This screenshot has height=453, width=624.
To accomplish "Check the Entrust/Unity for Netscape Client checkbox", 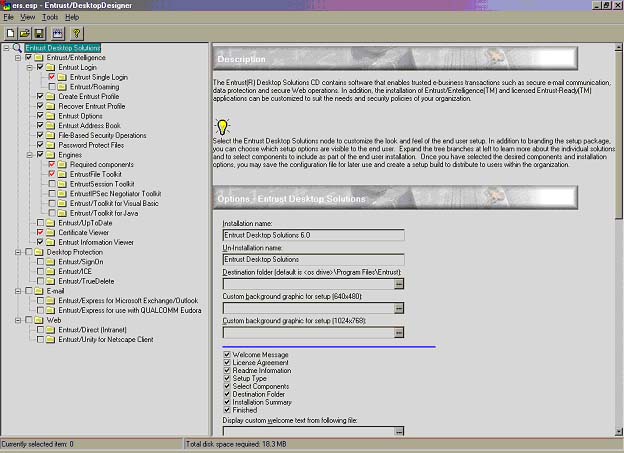I will [40, 339].
